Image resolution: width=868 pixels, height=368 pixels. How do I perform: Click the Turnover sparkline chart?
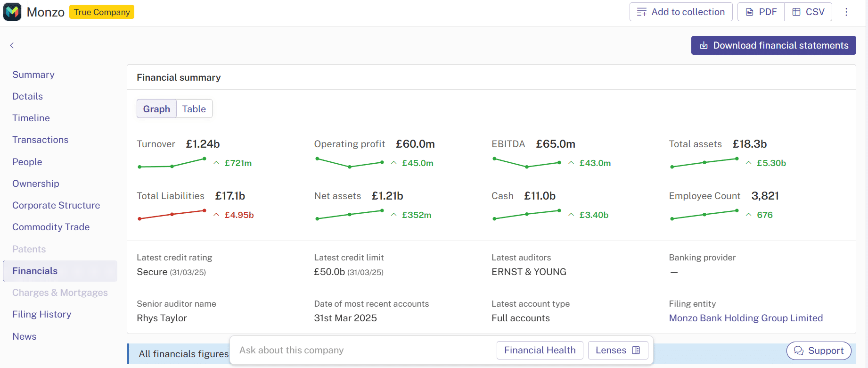172,163
